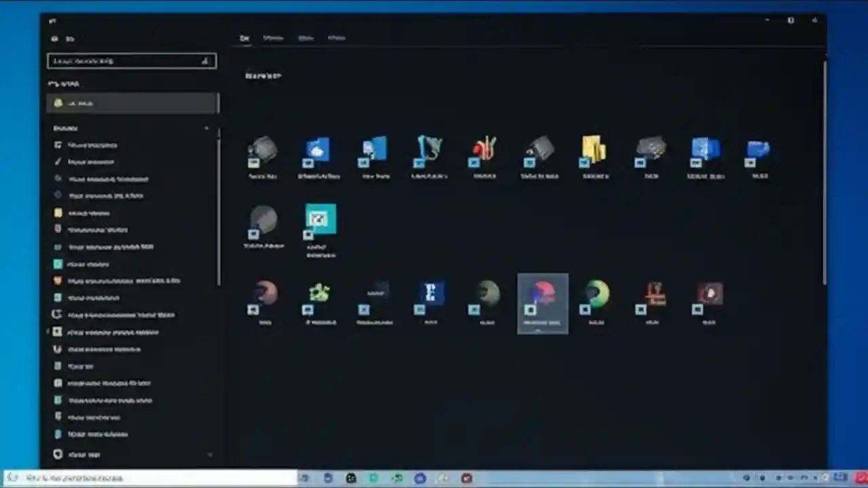The width and height of the screenshot is (868, 488).
Task: Click the red-and-white ball icon in the top row
Action: pyautogui.click(x=484, y=150)
